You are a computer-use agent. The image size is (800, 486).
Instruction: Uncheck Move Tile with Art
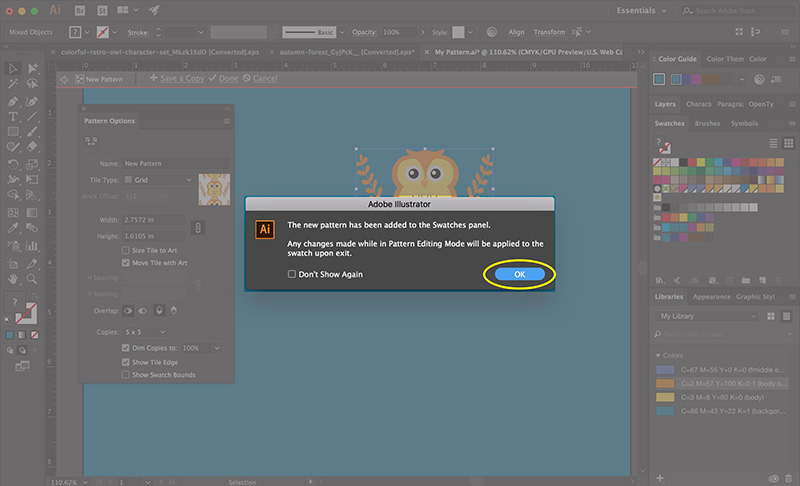[x=126, y=263]
